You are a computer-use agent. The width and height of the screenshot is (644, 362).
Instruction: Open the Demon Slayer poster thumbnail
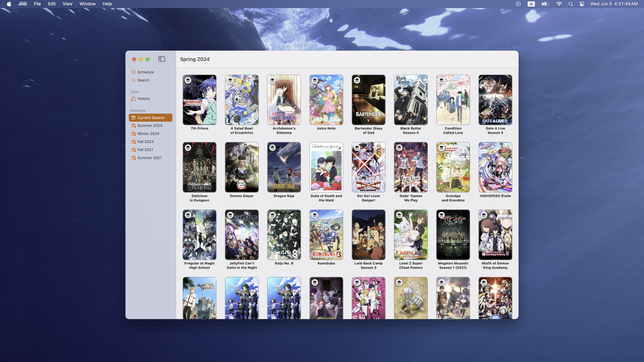point(241,167)
